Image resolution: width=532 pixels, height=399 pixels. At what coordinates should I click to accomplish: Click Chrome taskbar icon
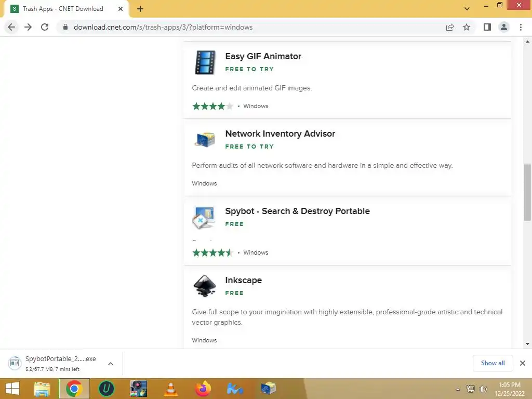click(74, 389)
